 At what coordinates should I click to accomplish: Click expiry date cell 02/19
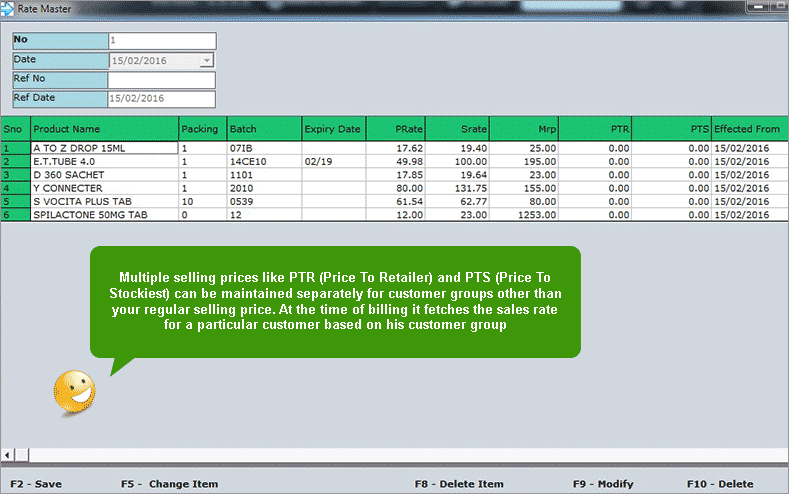pyautogui.click(x=334, y=161)
